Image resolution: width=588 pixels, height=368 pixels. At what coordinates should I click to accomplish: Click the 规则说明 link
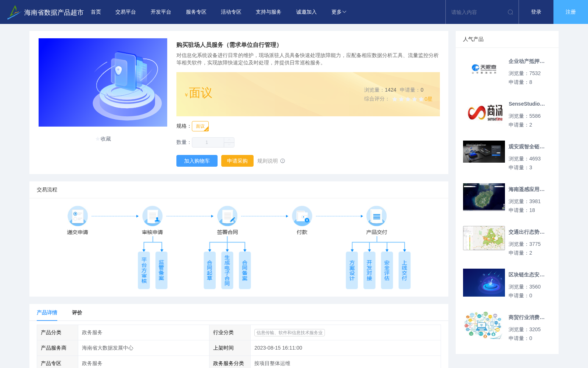point(268,161)
